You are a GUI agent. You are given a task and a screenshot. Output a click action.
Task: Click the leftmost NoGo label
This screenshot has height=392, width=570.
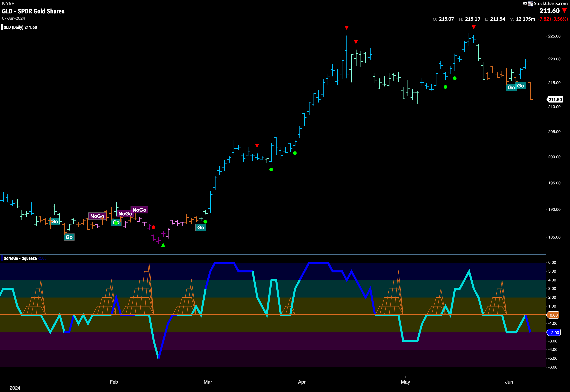click(97, 216)
